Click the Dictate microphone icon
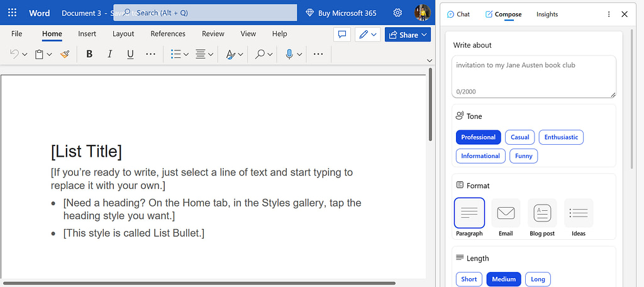The image size is (644, 287). (289, 54)
